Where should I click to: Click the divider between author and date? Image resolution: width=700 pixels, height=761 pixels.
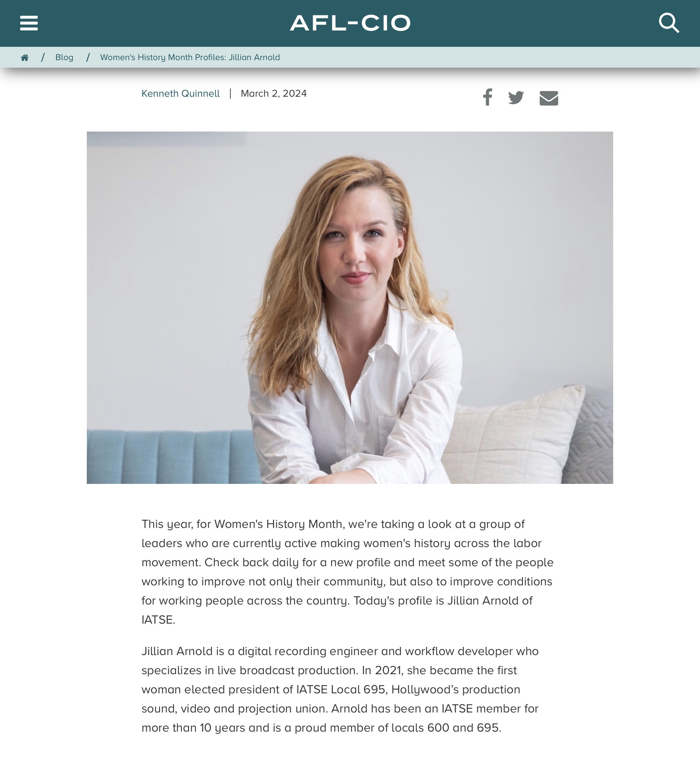230,94
